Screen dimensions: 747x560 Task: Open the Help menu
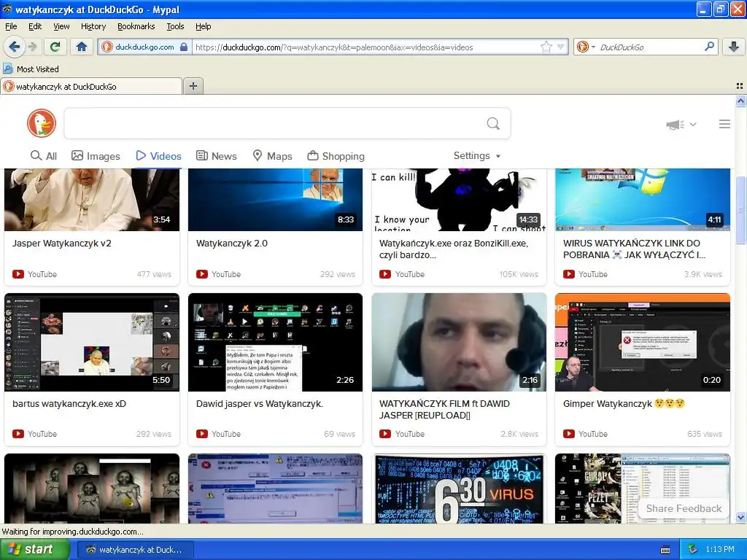coord(204,26)
